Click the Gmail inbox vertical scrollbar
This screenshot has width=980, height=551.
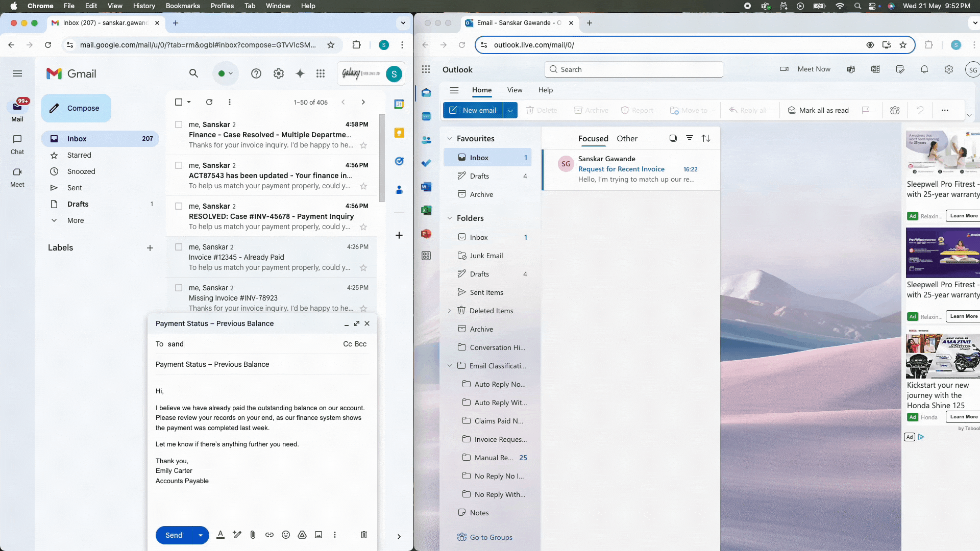click(x=382, y=158)
